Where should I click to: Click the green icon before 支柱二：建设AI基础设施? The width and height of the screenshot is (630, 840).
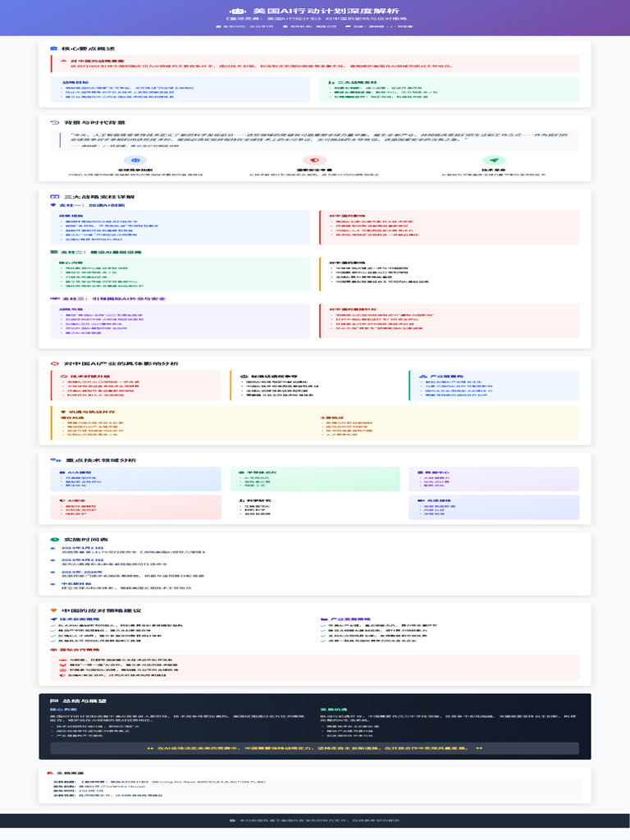pyautogui.click(x=53, y=252)
